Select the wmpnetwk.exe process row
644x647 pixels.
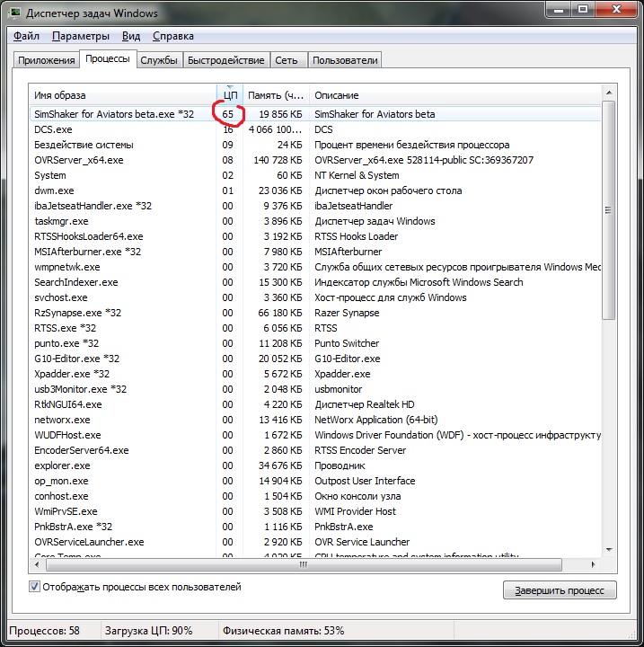pyautogui.click(x=315, y=267)
